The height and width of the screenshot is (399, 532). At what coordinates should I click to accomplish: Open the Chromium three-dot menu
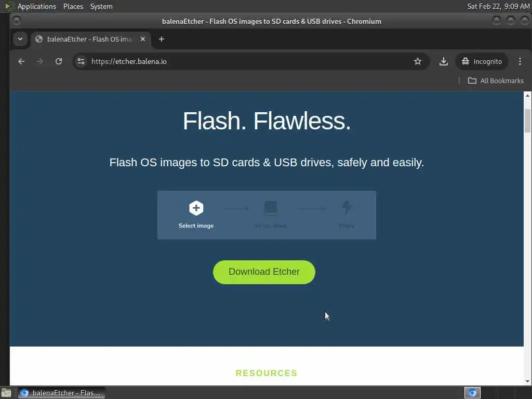point(520,61)
